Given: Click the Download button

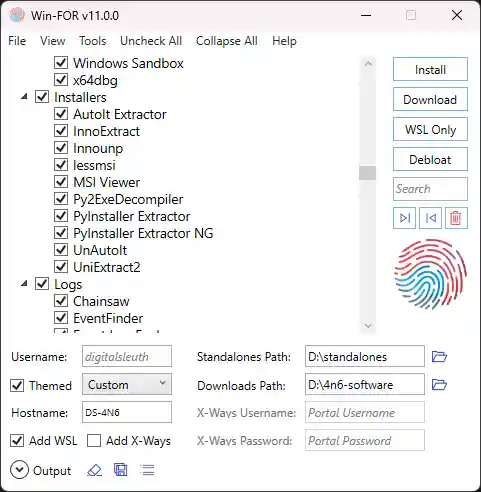Looking at the screenshot, I should coord(430,99).
